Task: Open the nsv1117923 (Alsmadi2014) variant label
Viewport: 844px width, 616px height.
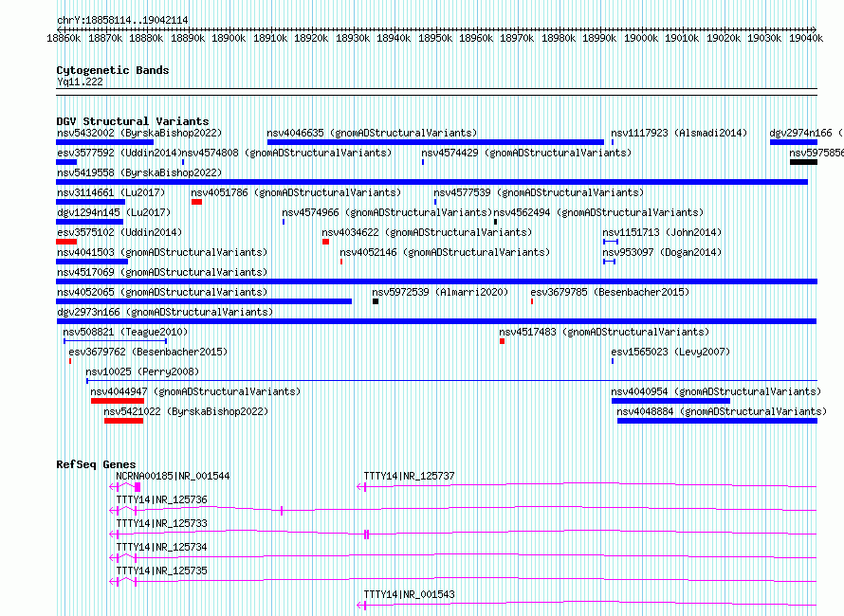Action: pyautogui.click(x=679, y=133)
